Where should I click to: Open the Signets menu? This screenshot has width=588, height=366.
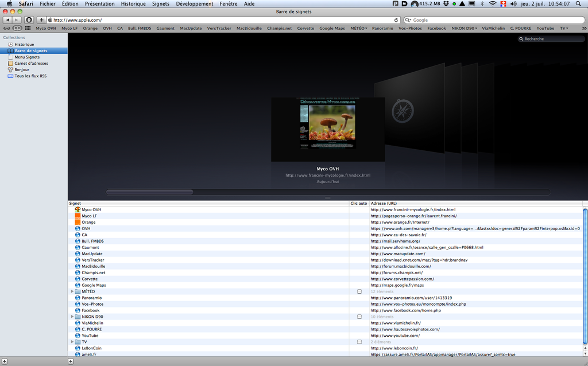coord(161,4)
